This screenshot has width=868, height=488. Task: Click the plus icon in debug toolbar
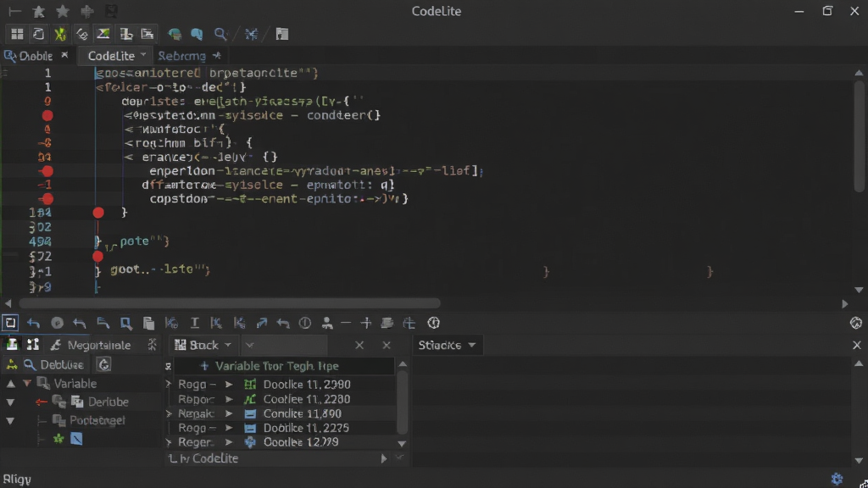pos(366,323)
